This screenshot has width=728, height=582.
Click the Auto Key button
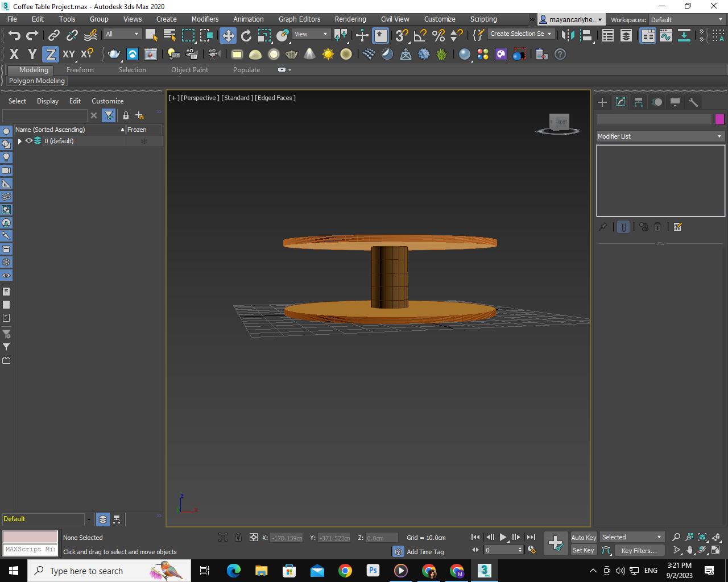[x=584, y=537]
